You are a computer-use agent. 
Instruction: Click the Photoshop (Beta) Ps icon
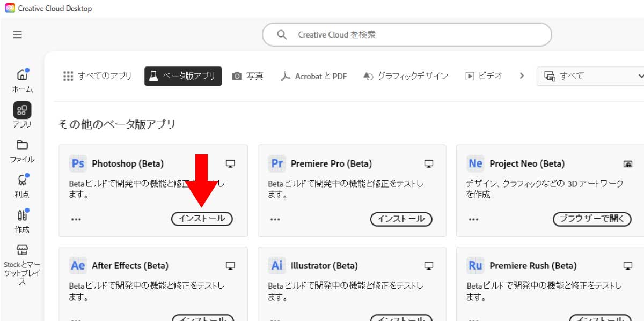click(x=78, y=163)
